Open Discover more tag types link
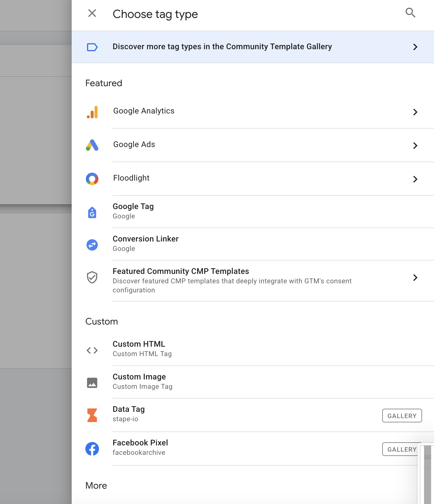Viewport: 434px width, 504px height. coord(222,47)
